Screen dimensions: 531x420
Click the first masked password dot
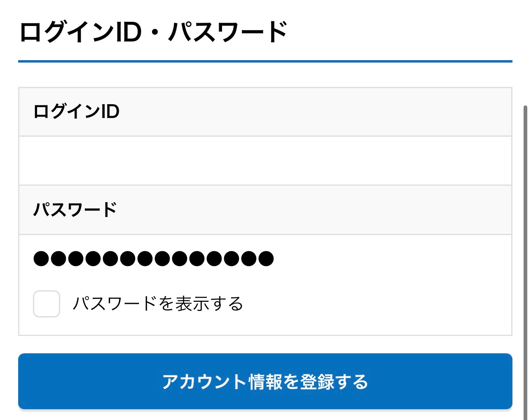tap(41, 259)
